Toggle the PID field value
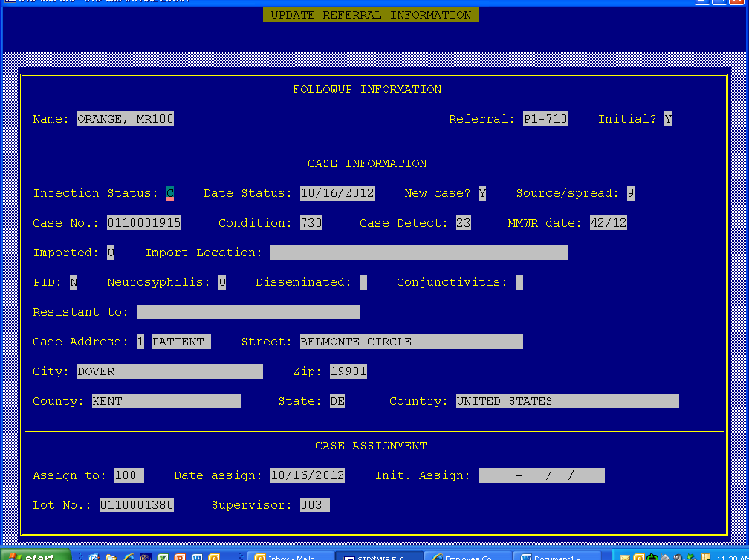Screen dimensions: 749x560 pos(74,282)
